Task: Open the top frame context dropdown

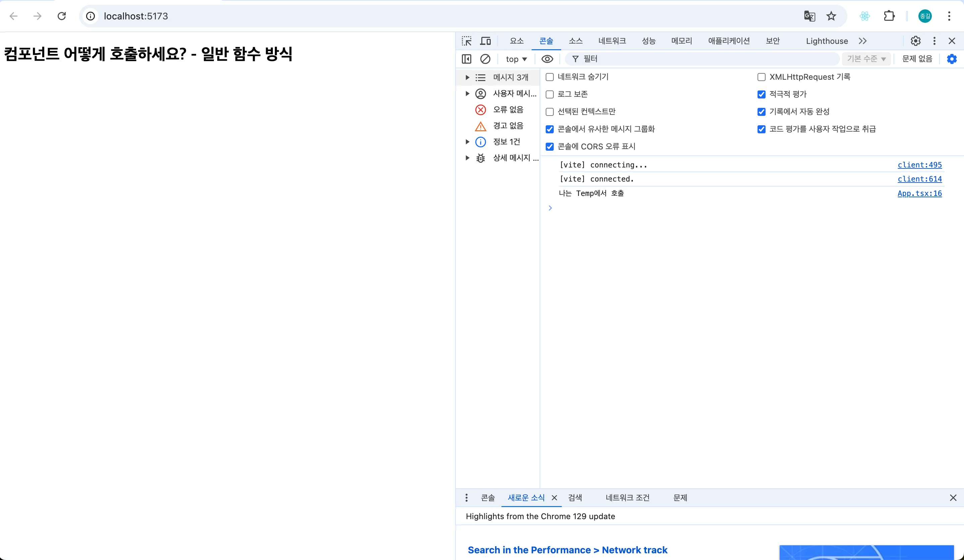Action: pyautogui.click(x=516, y=59)
